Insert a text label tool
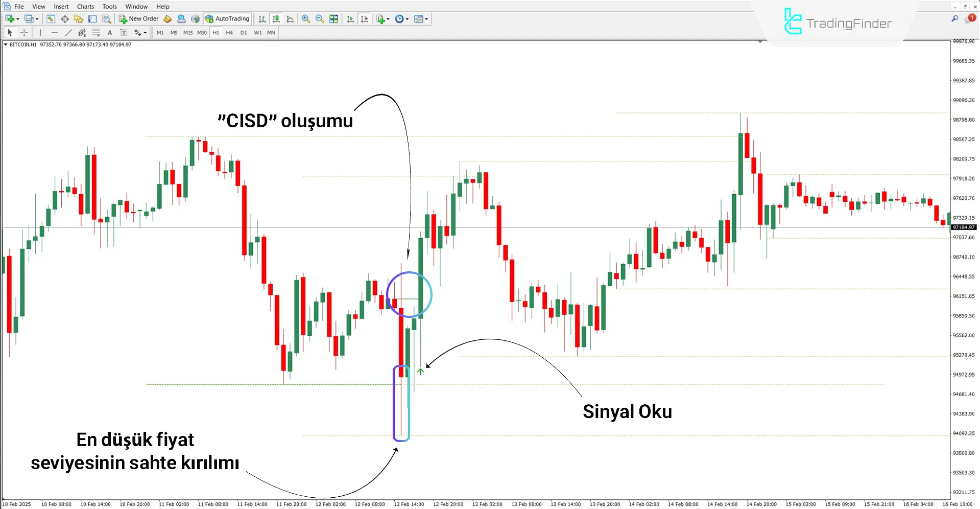The width and height of the screenshot is (980, 509). pyautogui.click(x=124, y=33)
